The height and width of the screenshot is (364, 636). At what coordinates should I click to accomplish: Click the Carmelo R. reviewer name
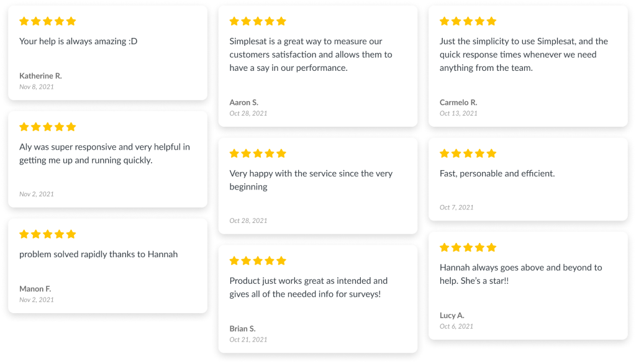point(458,102)
